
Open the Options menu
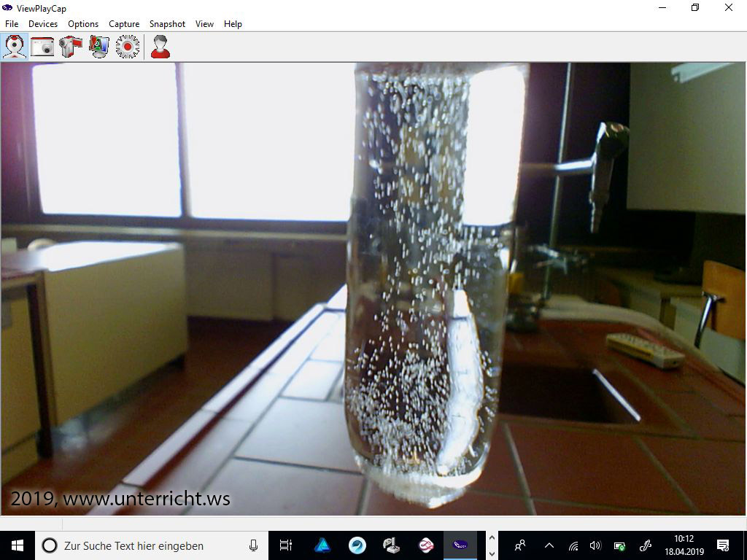(x=83, y=24)
